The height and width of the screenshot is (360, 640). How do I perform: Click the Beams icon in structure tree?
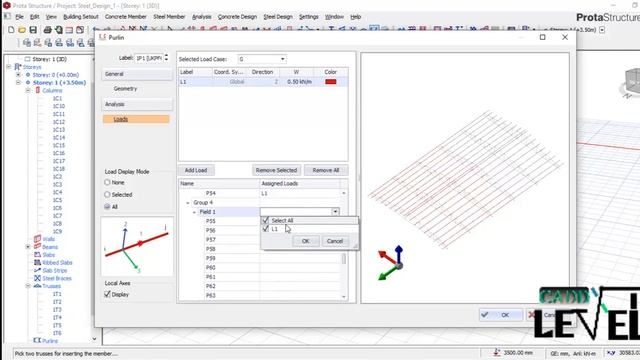(x=38, y=247)
